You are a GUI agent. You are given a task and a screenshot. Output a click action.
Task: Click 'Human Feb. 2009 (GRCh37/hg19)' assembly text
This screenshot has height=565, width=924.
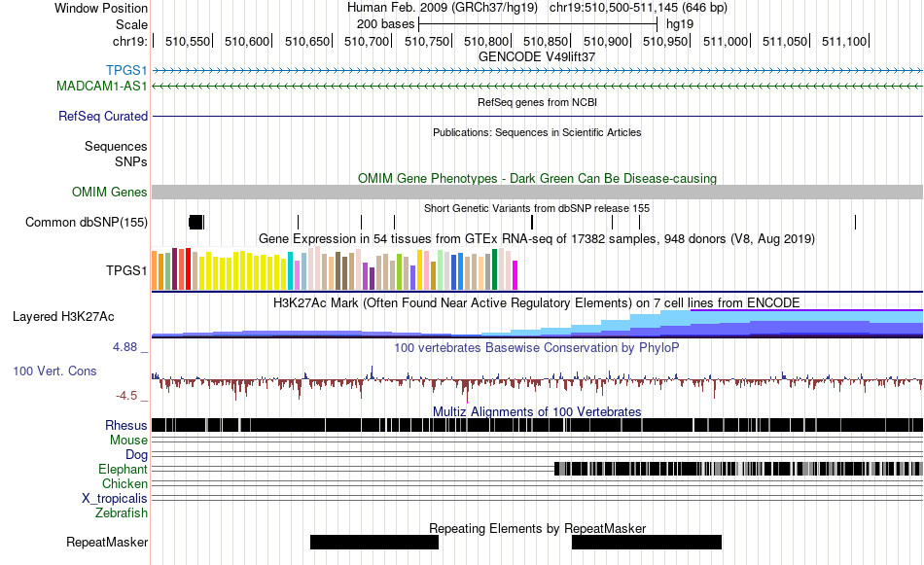[x=443, y=8]
